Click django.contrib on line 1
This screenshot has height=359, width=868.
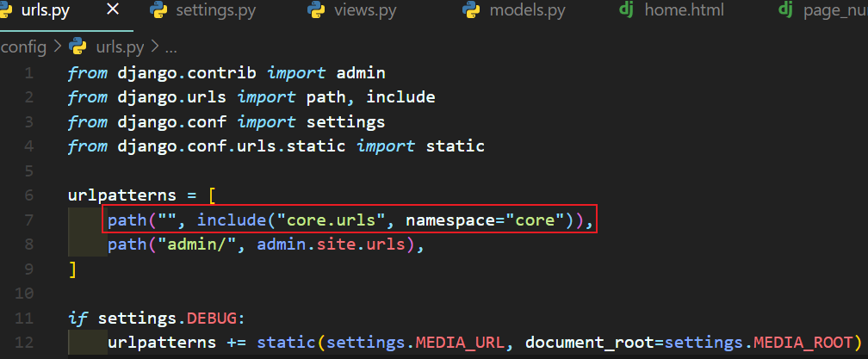pyautogui.click(x=187, y=73)
